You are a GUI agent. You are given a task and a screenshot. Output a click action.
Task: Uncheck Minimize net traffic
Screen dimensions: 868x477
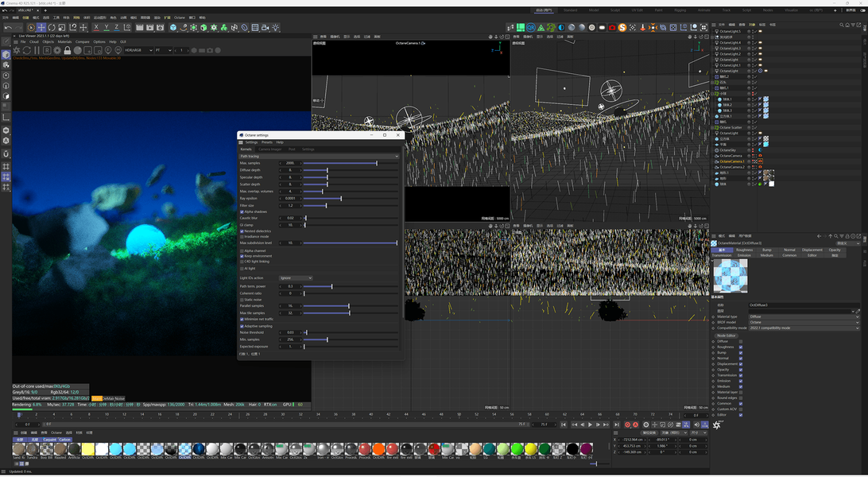[x=242, y=320]
